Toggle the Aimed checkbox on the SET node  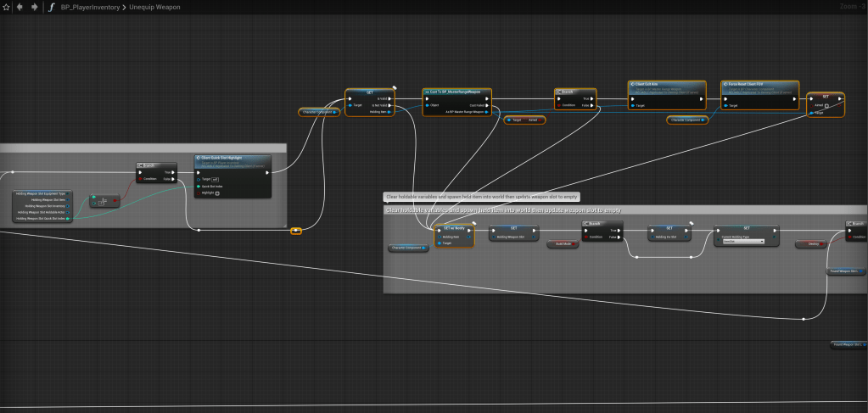point(826,106)
